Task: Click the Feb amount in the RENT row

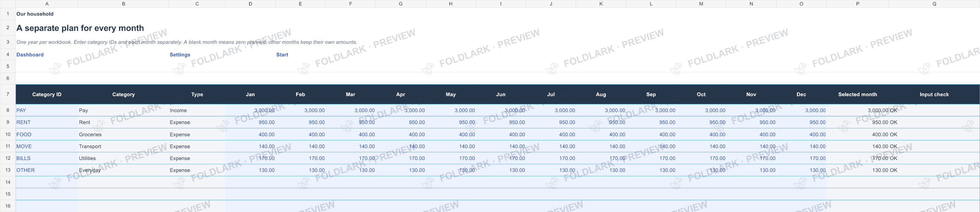Action: click(300, 122)
